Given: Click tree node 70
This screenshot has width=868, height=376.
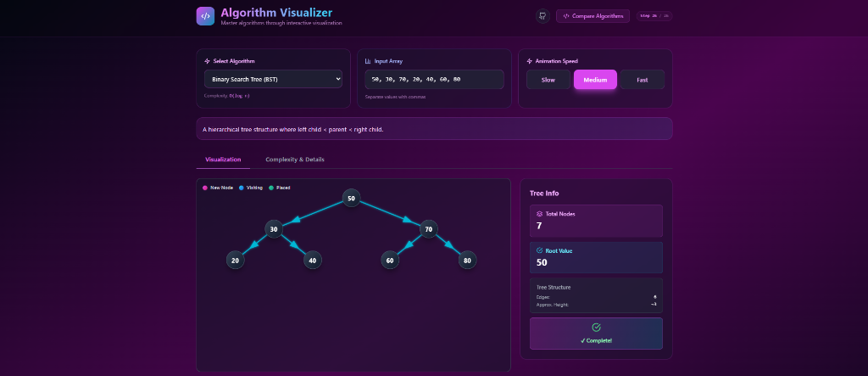Looking at the screenshot, I should 428,229.
